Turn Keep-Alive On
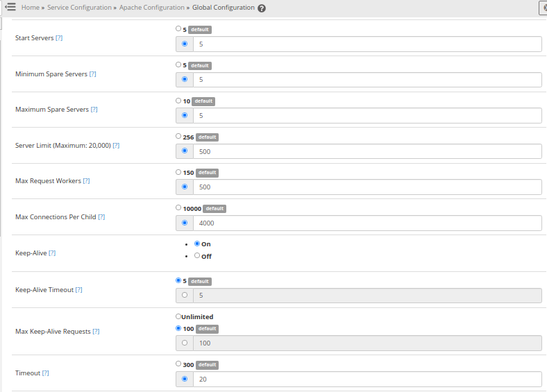 pyautogui.click(x=197, y=244)
